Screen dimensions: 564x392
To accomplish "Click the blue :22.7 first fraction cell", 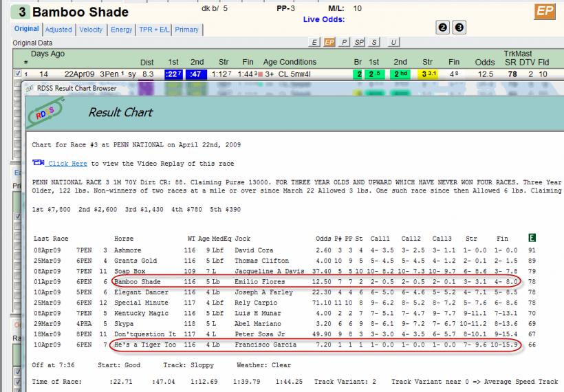I will [173, 74].
